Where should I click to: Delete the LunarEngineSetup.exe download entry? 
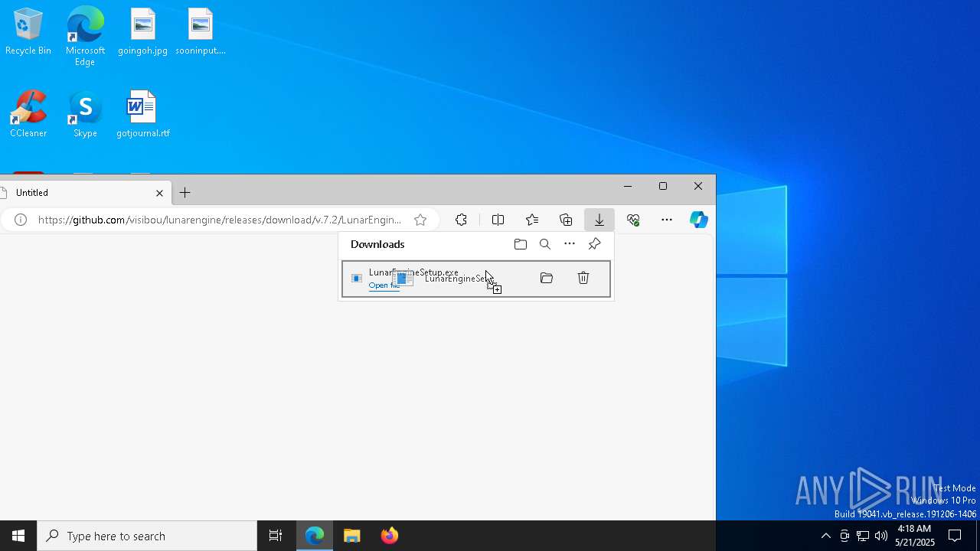tap(583, 278)
